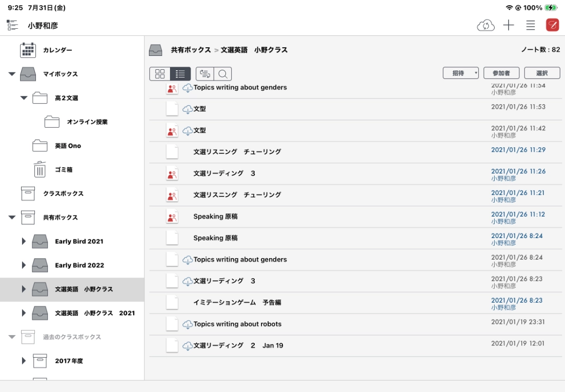Screen dimensions: 565x392
Task: Open note search magnifier icon
Action: [x=223, y=74]
